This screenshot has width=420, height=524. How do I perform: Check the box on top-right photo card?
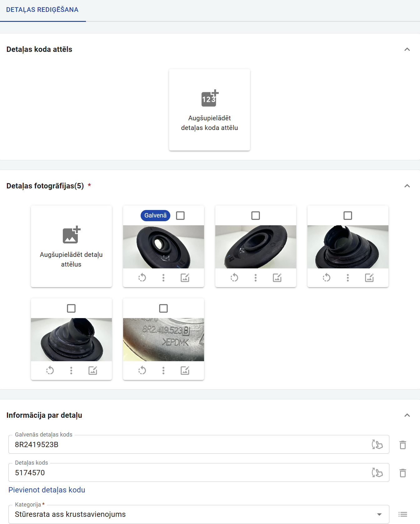click(348, 216)
